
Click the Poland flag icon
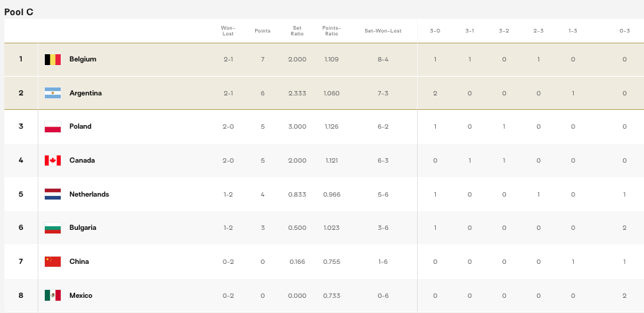point(52,127)
